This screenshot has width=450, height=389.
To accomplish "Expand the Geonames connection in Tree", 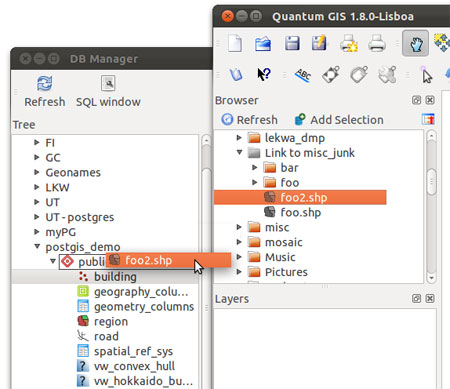I will click(x=37, y=172).
